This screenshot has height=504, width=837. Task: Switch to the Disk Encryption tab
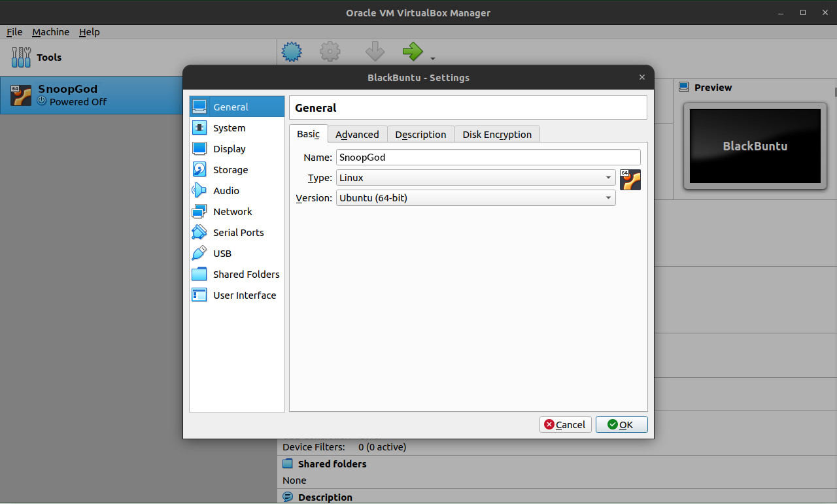[x=497, y=134]
